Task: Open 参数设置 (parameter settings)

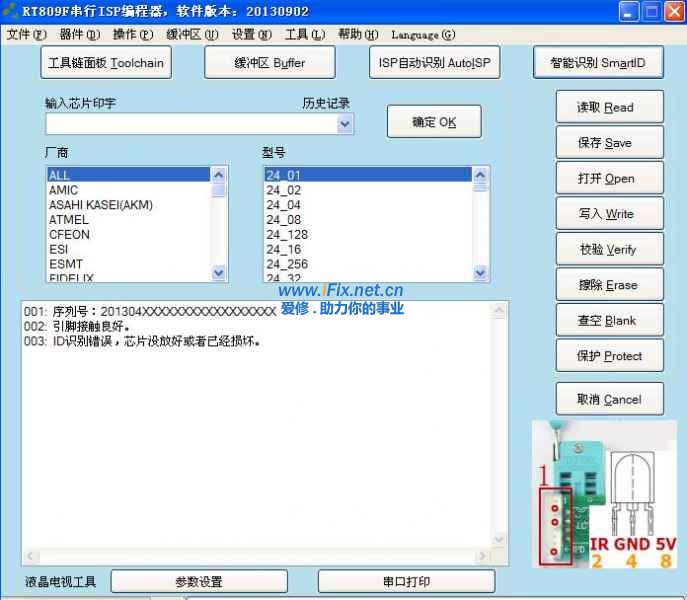Action: [198, 582]
